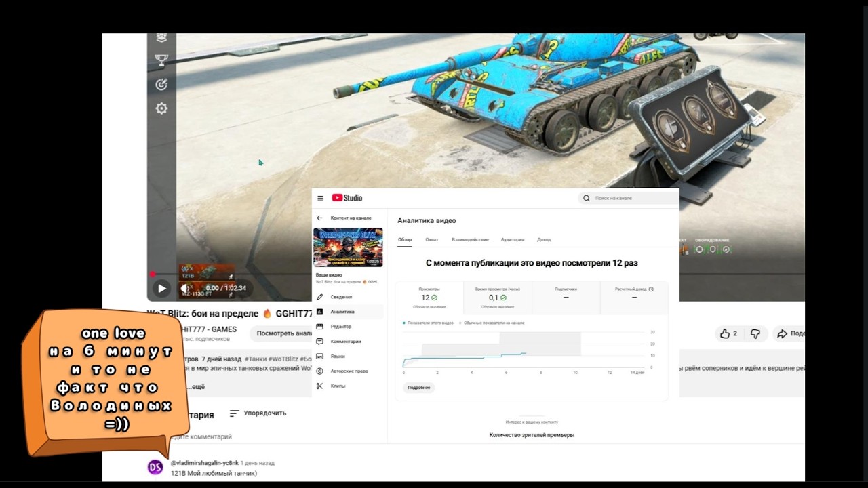Click the 'Количество зрителей премьеры' heading

[532, 435]
